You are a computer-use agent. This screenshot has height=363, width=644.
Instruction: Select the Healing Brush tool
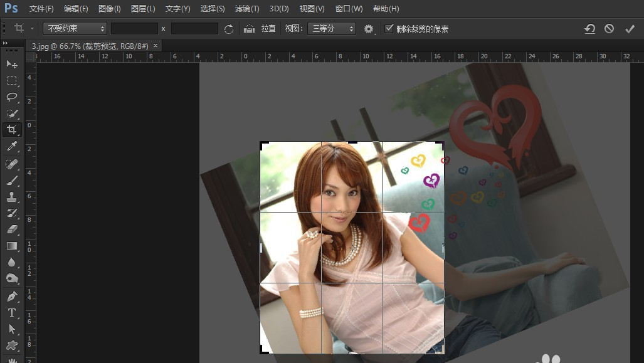12,164
